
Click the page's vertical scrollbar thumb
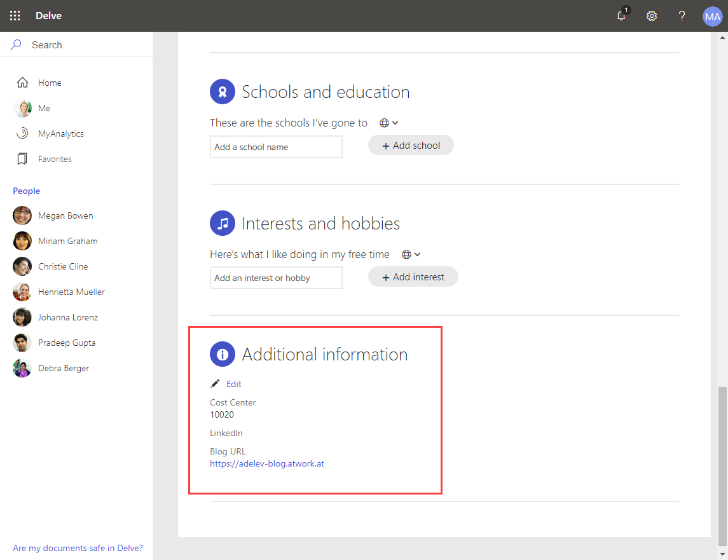coord(722,464)
